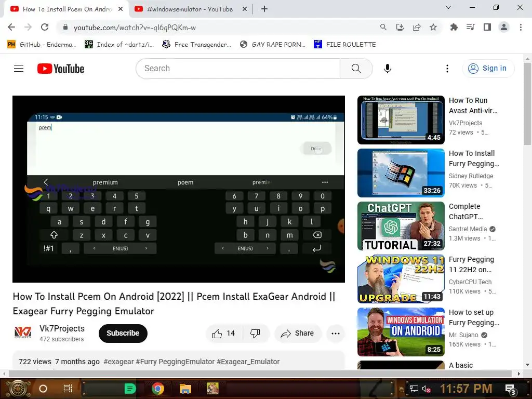The height and width of the screenshot is (399, 532).
Task: Toggle the browser side panel icon
Action: pyautogui.click(x=487, y=27)
